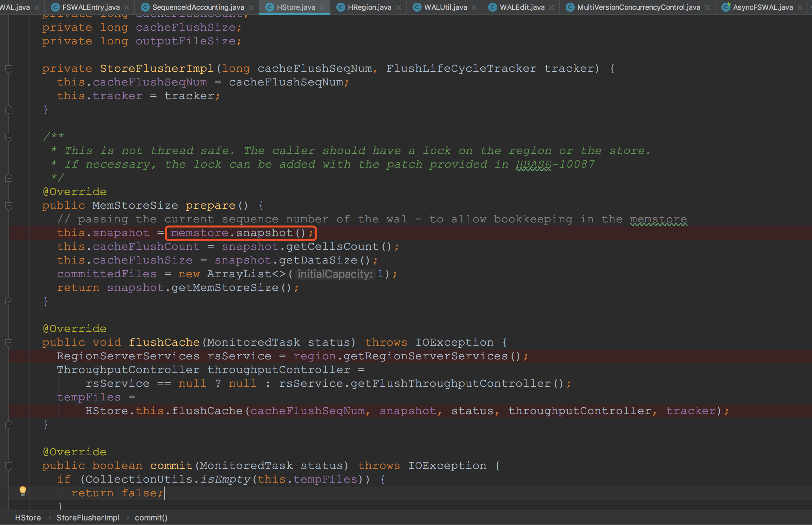Screen dimensions: 812x525
Task: Close the WALEdit.java tab
Action: (x=551, y=7)
